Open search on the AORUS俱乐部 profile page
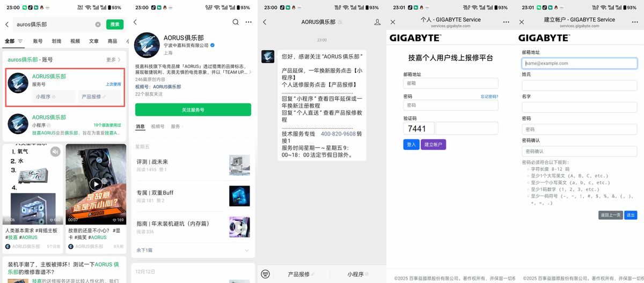Viewport: 644px width, 283px height. pos(236,22)
